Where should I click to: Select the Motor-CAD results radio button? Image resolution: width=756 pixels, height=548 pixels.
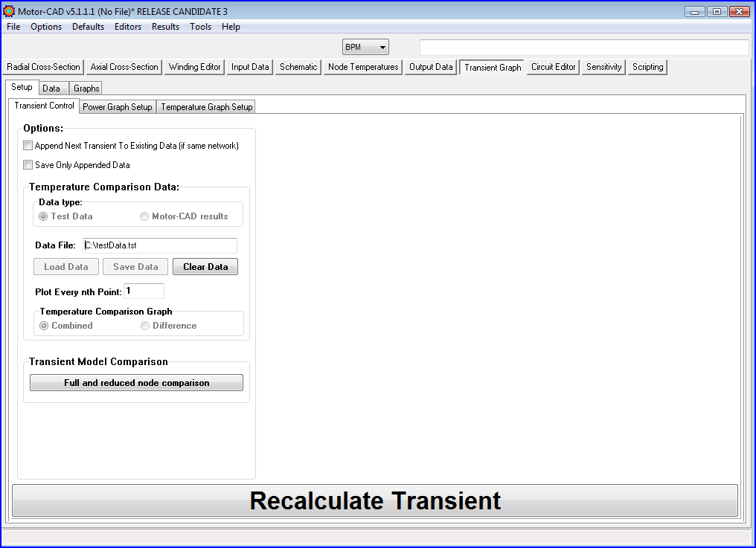(x=144, y=216)
